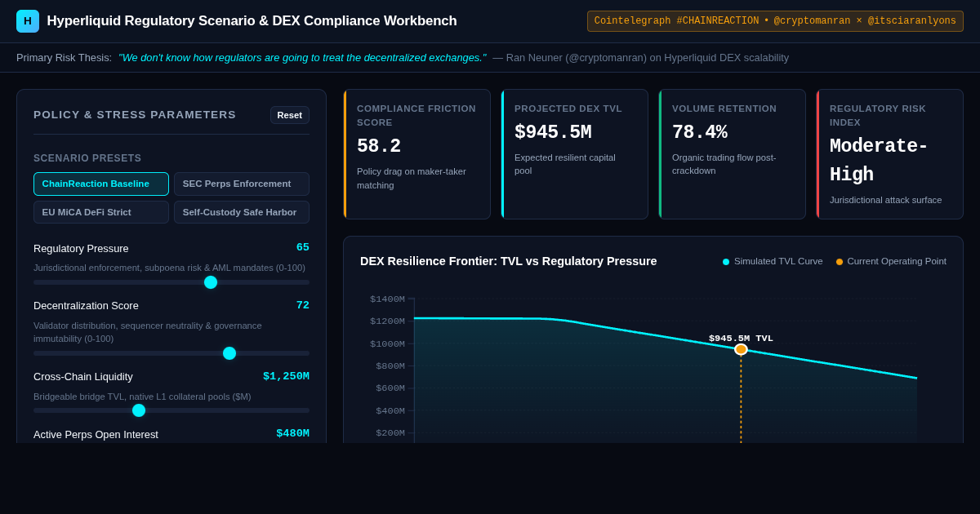Click the $200M y-axis label
The height and width of the screenshot is (514, 980).
(x=390, y=433)
